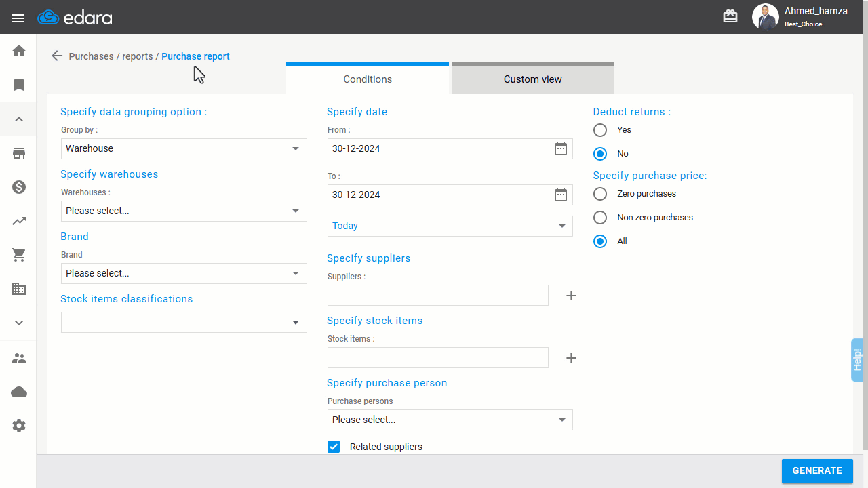
Task: Open dollar finance sidebar icon
Action: click(x=19, y=187)
